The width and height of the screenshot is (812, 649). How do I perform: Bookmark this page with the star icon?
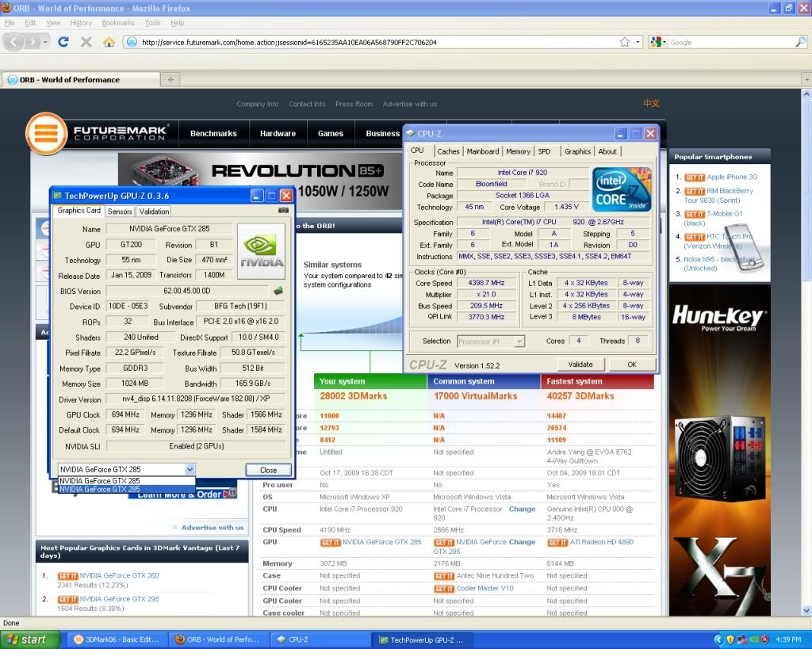click(625, 42)
